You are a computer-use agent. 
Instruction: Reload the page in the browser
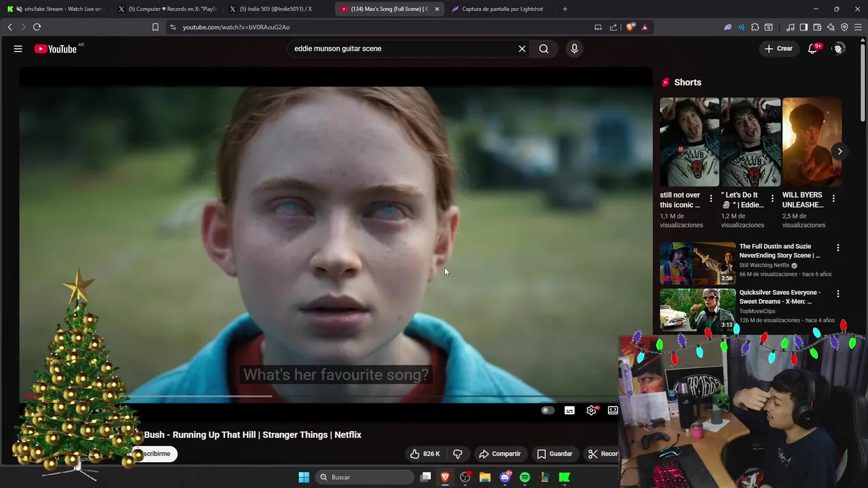pos(37,27)
